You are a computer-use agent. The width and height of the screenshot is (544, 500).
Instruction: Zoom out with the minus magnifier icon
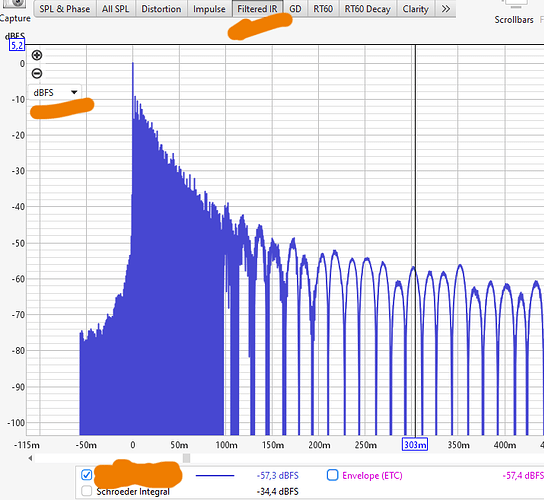click(37, 73)
